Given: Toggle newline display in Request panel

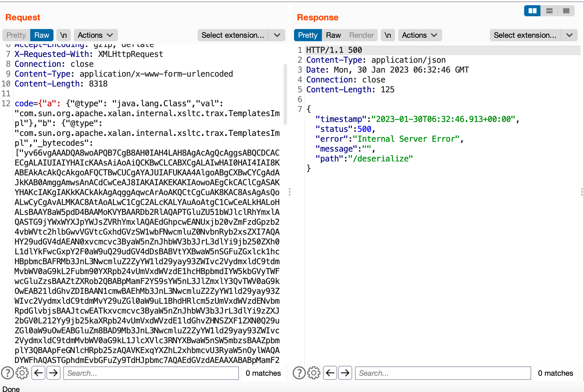Looking at the screenshot, I should tap(63, 35).
